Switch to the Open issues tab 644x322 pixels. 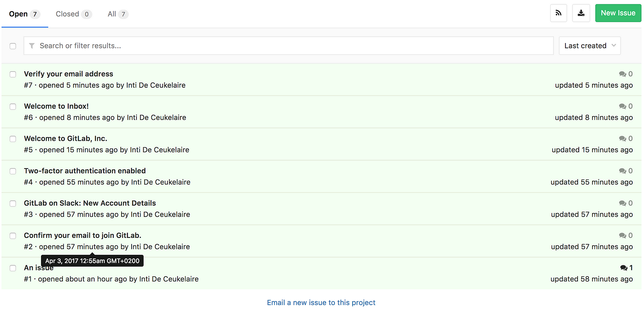[x=25, y=14]
